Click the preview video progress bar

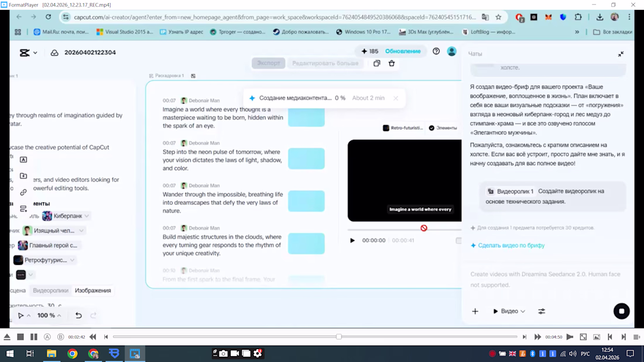(x=405, y=229)
